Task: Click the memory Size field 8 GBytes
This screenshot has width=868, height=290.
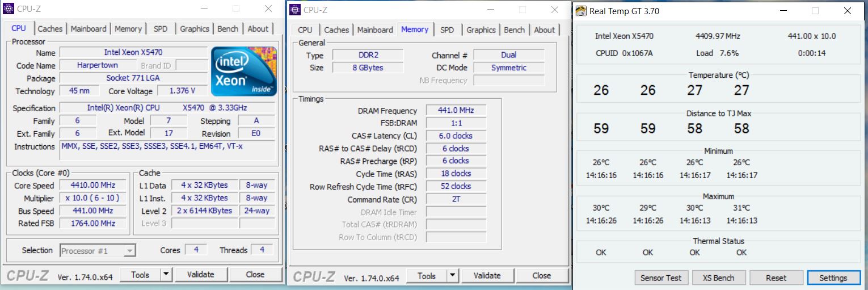Action: (368, 68)
